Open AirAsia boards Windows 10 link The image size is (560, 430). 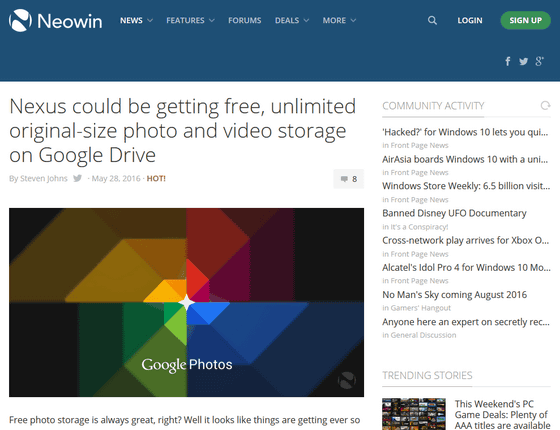(x=465, y=159)
